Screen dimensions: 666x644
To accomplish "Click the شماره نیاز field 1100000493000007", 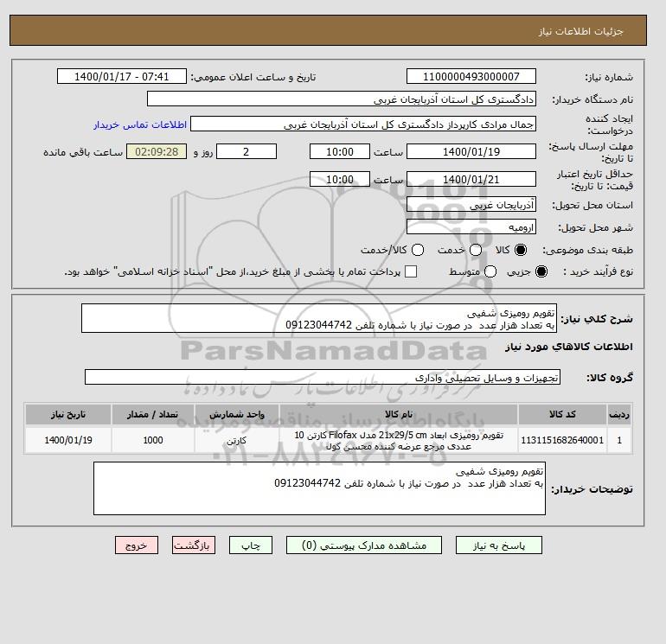I will (471, 76).
